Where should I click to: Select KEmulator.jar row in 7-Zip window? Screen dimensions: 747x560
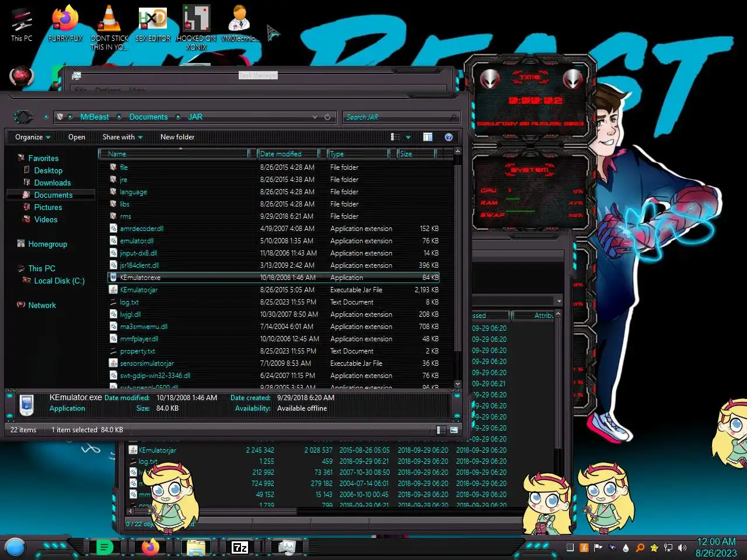point(318,450)
